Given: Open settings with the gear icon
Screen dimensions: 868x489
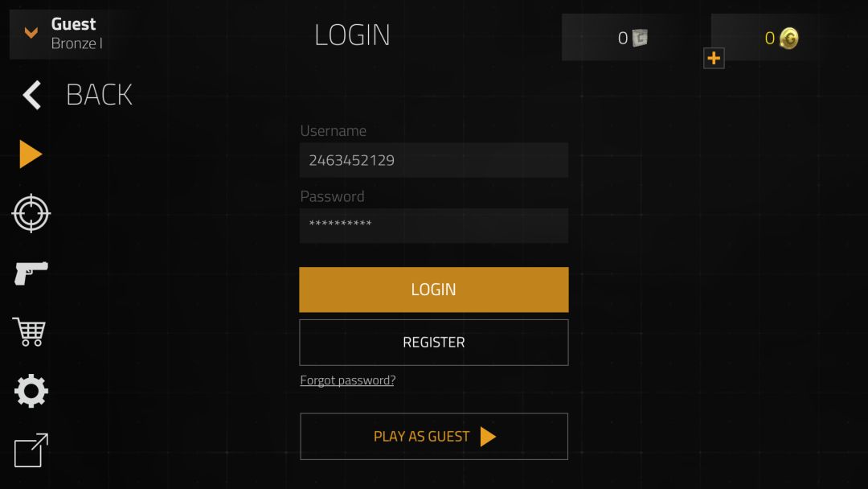Looking at the screenshot, I should tap(31, 391).
